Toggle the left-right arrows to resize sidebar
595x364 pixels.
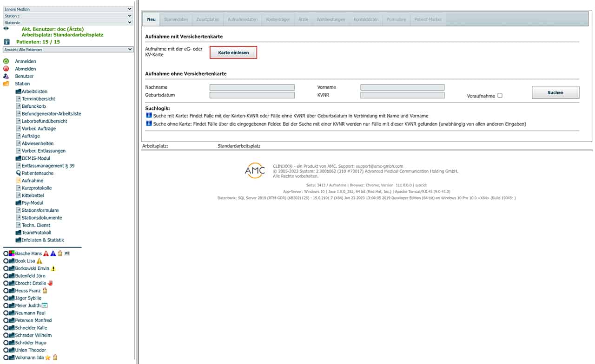6,28
